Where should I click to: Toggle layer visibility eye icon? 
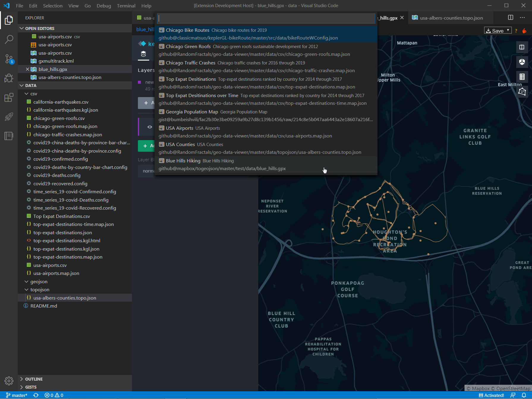click(150, 127)
